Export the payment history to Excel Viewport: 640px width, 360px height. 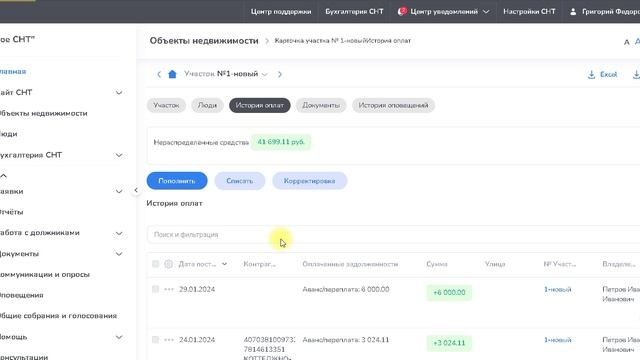(602, 74)
